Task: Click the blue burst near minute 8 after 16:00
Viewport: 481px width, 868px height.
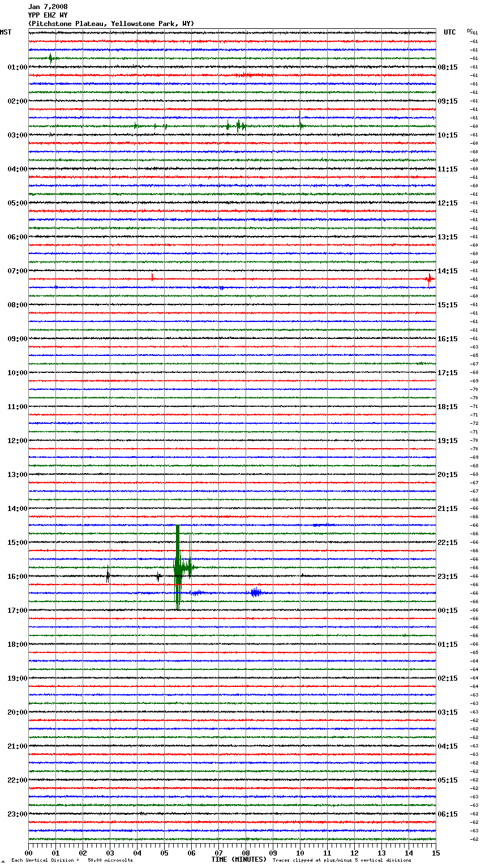Action: pos(256,592)
